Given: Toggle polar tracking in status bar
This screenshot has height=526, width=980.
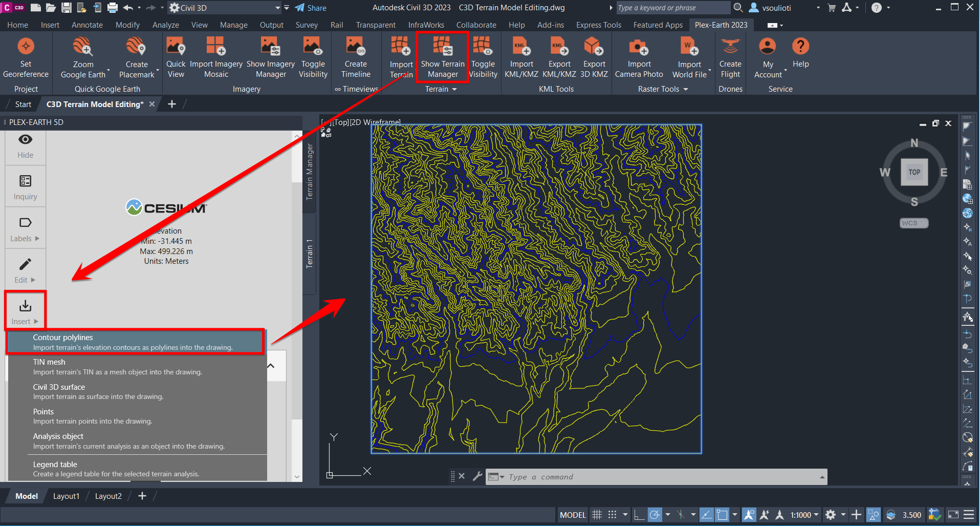Looking at the screenshot, I should [x=655, y=515].
